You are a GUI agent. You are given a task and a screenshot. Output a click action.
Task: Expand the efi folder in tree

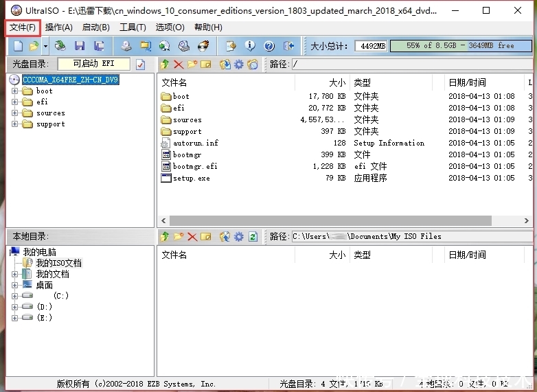(x=14, y=102)
